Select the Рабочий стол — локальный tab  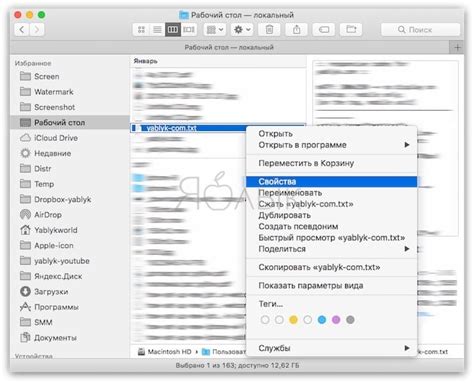tap(229, 48)
